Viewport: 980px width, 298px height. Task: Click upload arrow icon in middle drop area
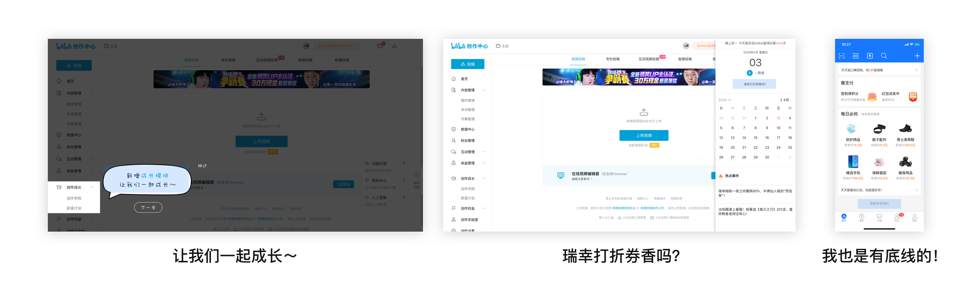[644, 112]
